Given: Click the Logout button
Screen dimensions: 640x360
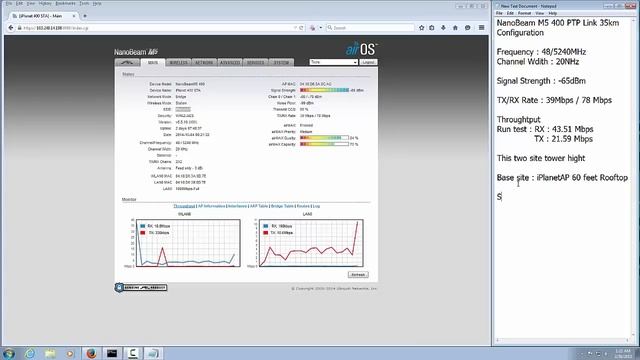Looking at the screenshot, I should click(x=368, y=62).
